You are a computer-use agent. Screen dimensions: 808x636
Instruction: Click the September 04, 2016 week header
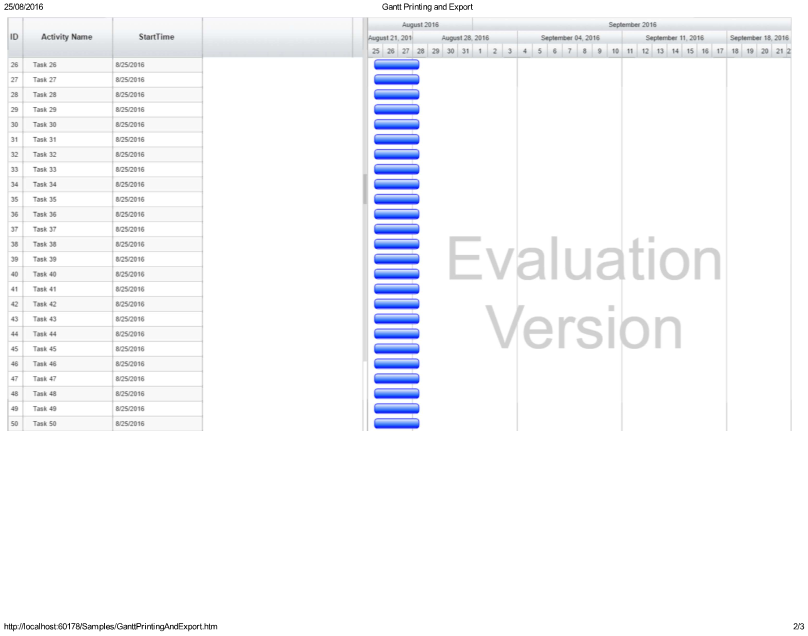click(570, 38)
